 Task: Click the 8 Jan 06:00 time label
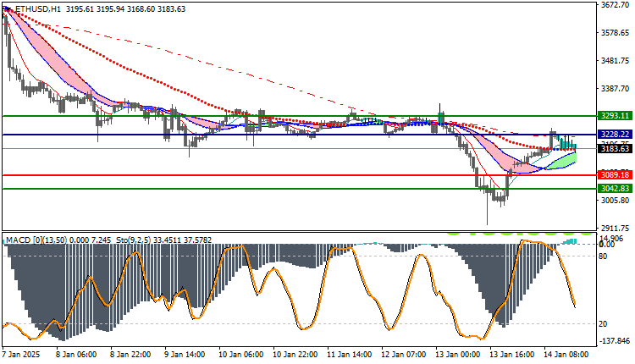click(76, 355)
